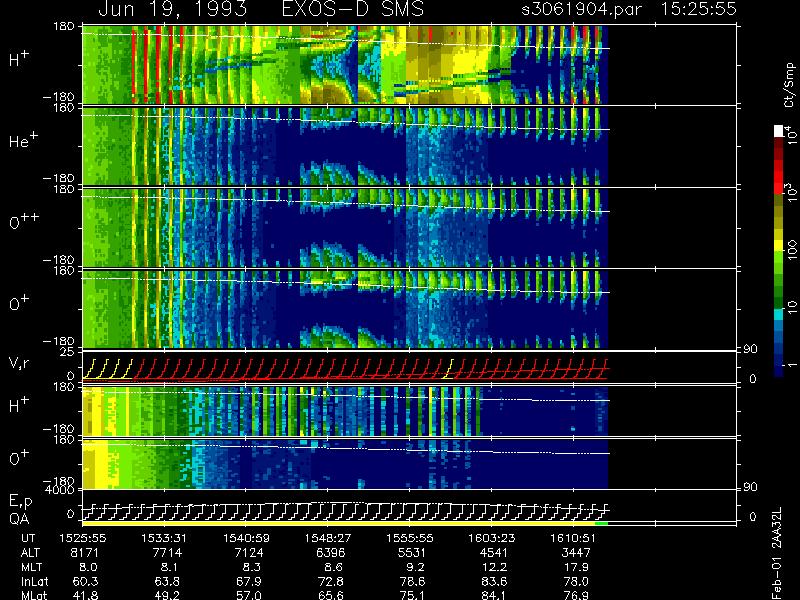Click the 10^4 tick label on the color scale
Image resolution: width=800 pixels, height=600 pixels.
click(x=791, y=134)
